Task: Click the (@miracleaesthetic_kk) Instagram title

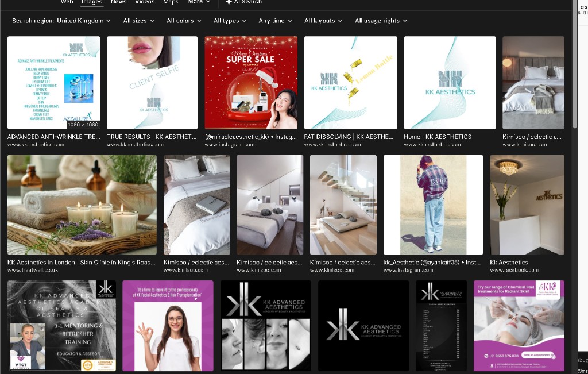Action: coord(251,137)
